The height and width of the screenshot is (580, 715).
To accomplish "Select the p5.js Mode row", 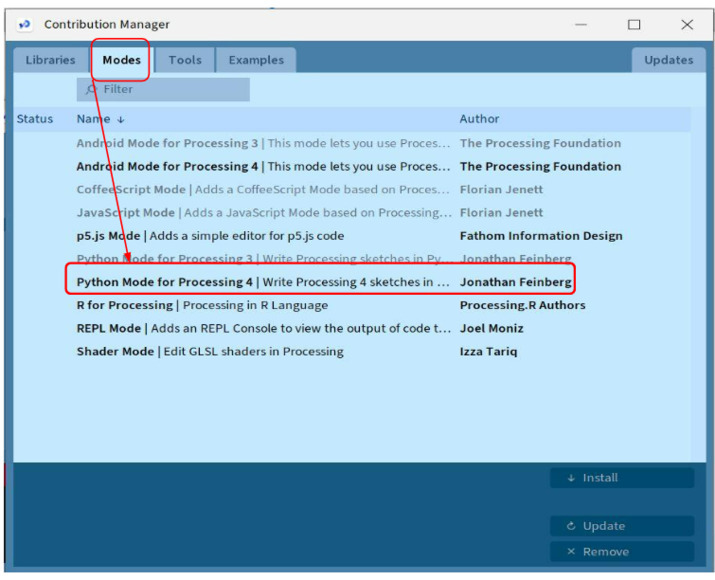I will click(351, 236).
